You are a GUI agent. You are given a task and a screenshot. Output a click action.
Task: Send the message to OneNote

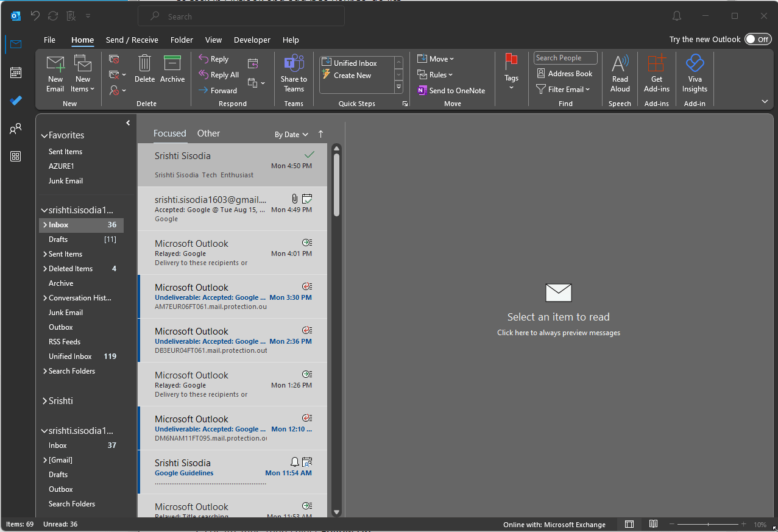point(451,91)
